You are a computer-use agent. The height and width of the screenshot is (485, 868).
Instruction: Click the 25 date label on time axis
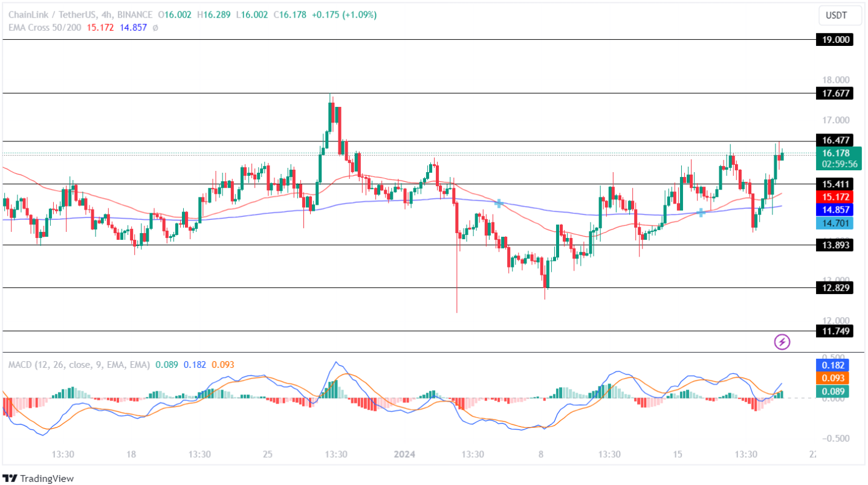pos(268,454)
